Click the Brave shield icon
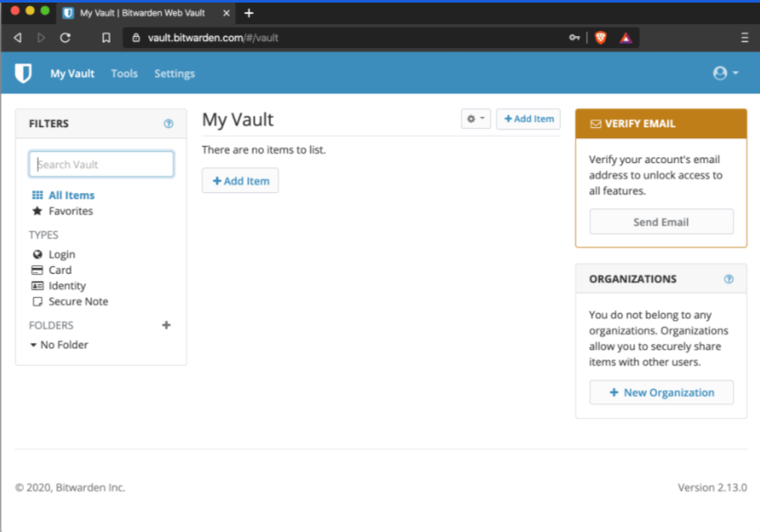Screen dimensions: 760x532 coord(600,38)
